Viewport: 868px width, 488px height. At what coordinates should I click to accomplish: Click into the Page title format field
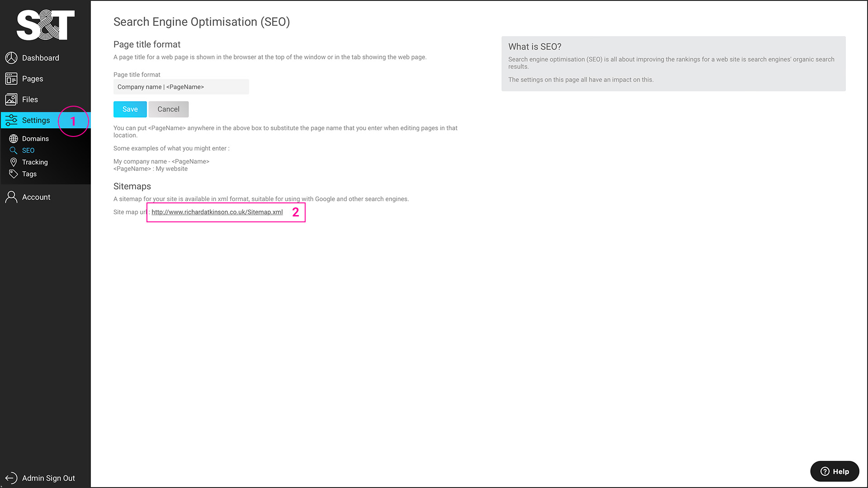click(181, 87)
